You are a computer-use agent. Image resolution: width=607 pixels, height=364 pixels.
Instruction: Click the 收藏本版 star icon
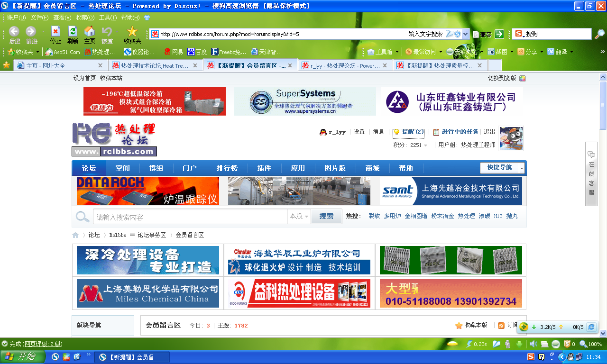[459, 326]
